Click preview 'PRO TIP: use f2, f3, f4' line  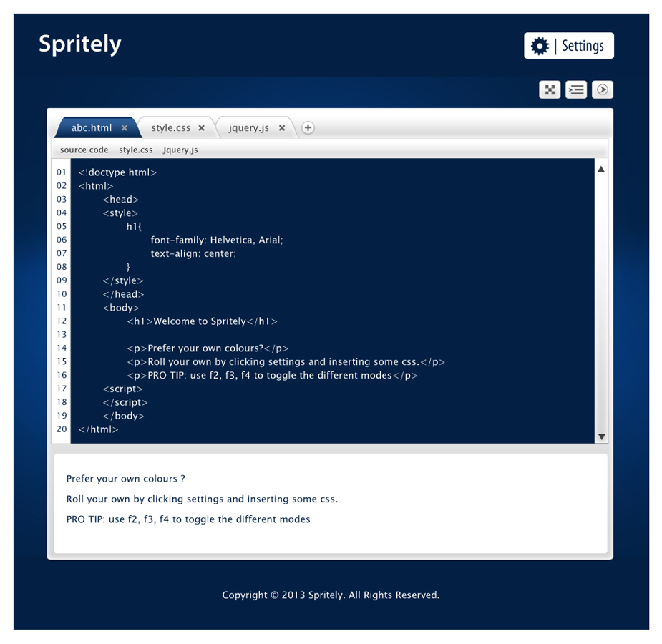point(188,519)
